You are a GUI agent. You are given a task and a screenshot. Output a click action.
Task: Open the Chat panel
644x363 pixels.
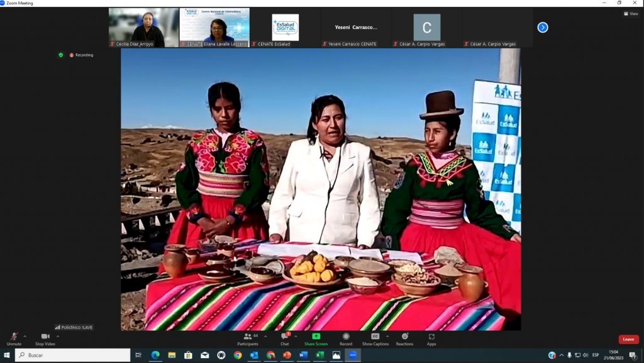285,338
